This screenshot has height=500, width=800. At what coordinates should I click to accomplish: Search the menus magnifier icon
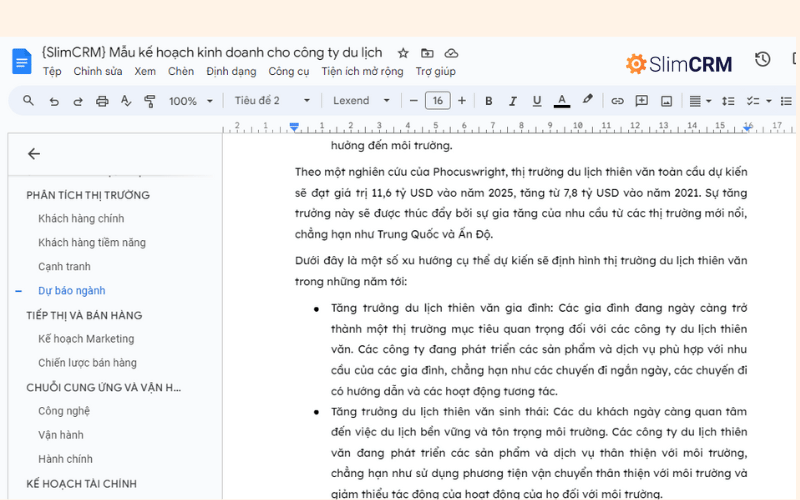(29, 101)
